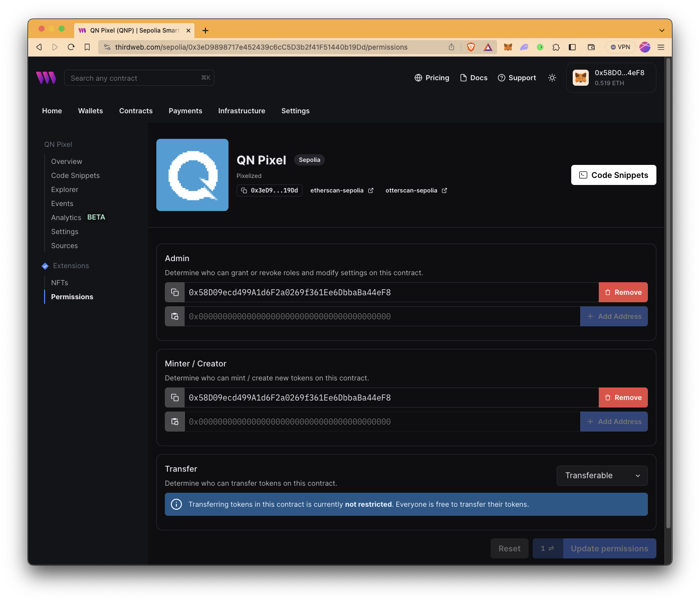Open the etherscan-sepolia link
The image size is (700, 602).
click(342, 190)
